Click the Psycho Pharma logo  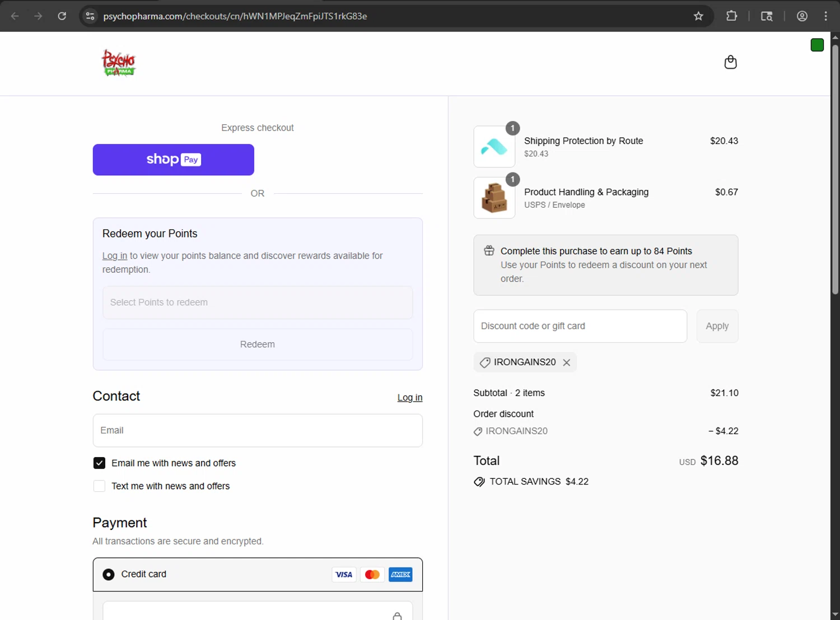118,62
